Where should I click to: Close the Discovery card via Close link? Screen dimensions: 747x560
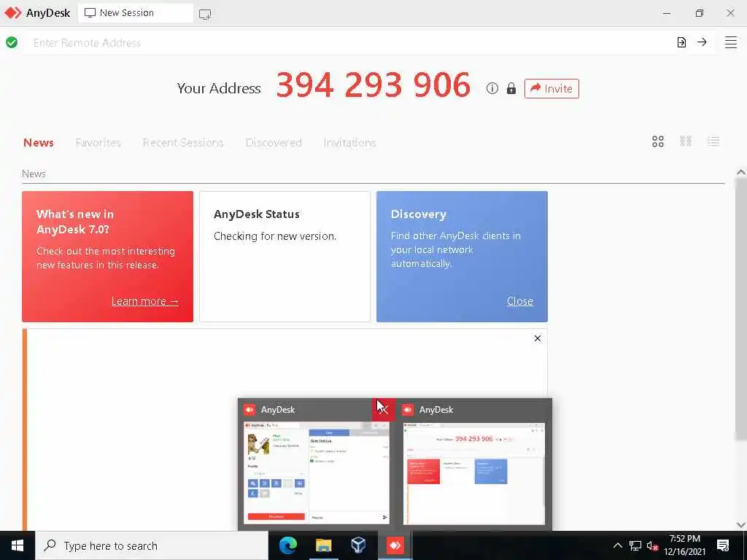(x=519, y=301)
